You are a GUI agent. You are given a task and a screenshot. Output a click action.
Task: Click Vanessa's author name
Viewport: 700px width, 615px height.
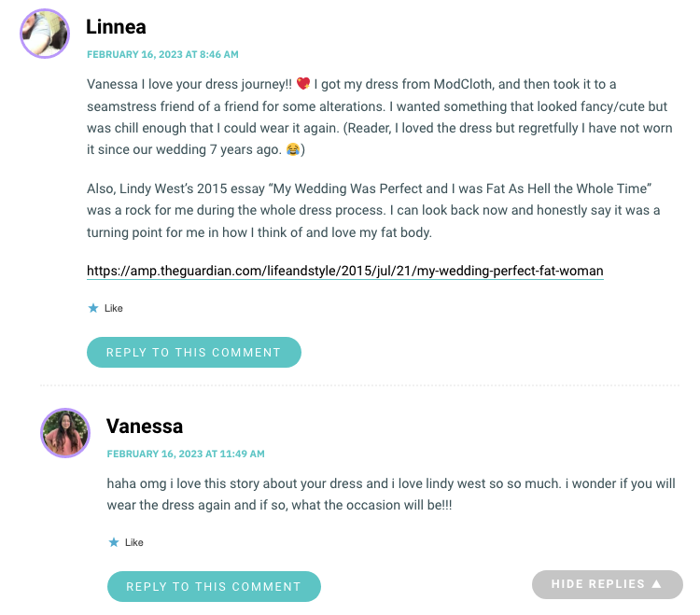(x=145, y=426)
